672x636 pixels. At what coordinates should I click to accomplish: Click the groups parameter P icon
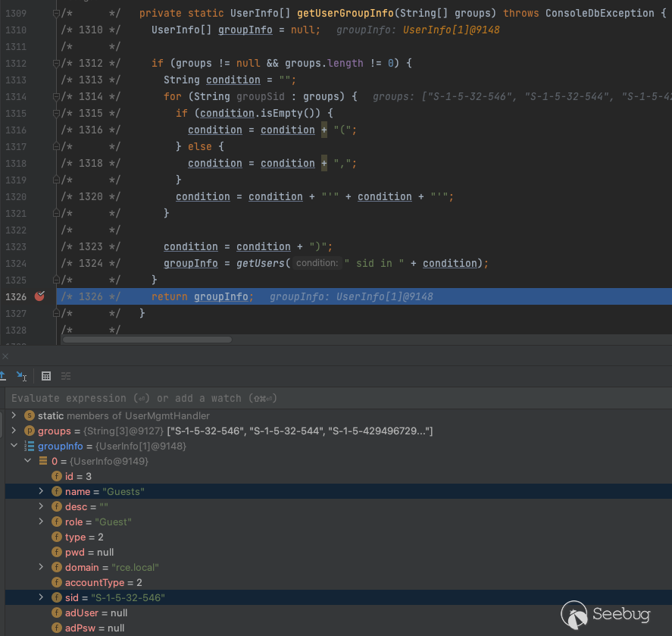[30, 431]
